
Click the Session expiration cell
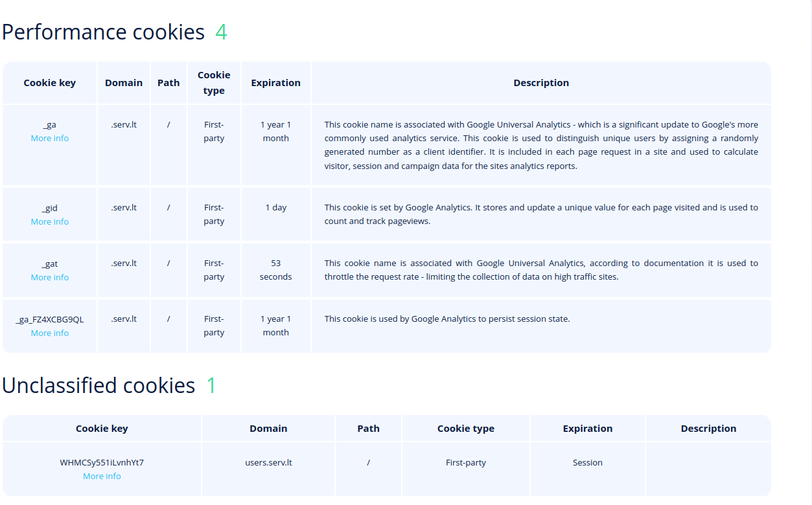588,462
